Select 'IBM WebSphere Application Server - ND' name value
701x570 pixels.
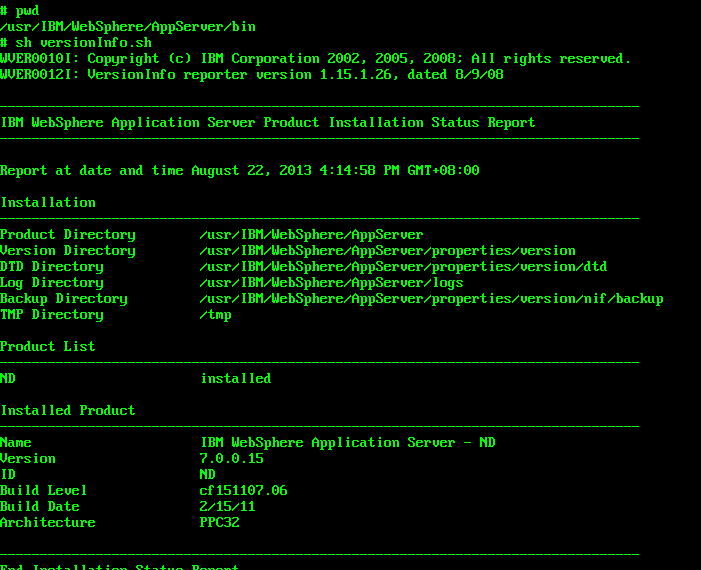(x=347, y=443)
